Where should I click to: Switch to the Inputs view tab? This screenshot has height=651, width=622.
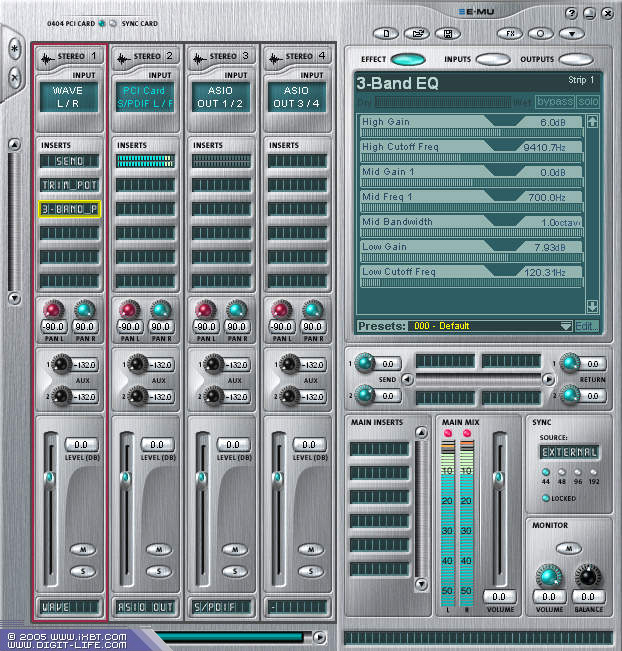click(x=492, y=60)
